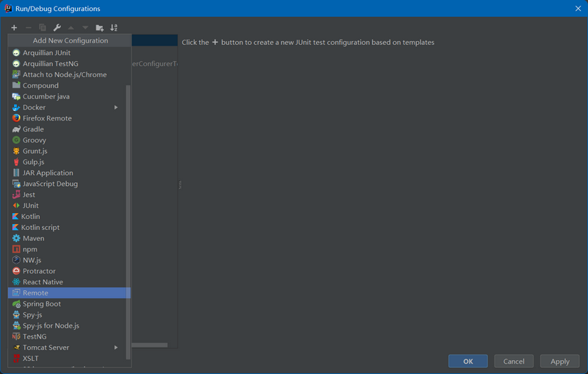
Task: Click the Gradle elephant icon
Action: pyautogui.click(x=16, y=129)
